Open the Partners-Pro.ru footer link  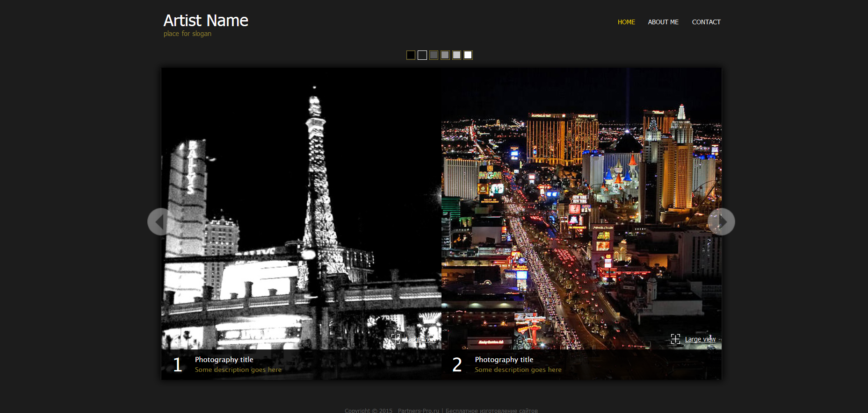click(x=418, y=410)
